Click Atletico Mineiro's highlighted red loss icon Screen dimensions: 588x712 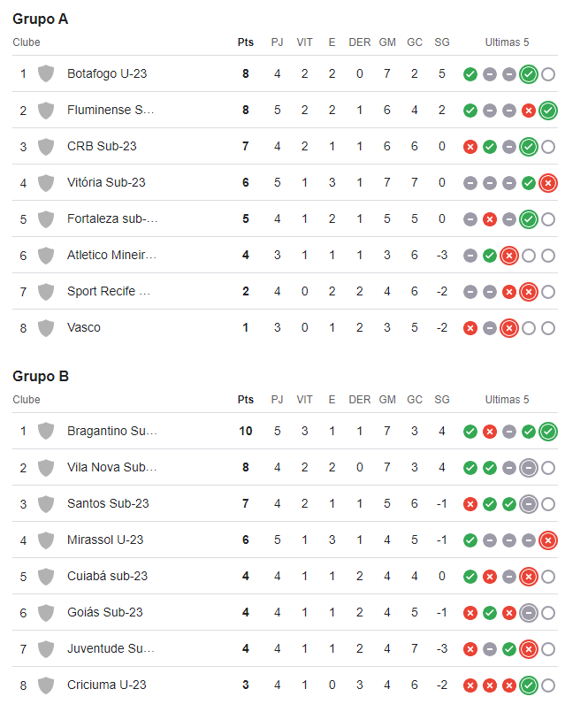click(x=509, y=256)
